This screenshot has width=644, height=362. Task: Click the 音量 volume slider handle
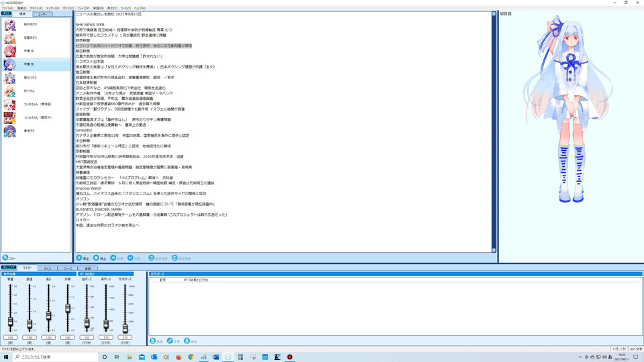10,322
